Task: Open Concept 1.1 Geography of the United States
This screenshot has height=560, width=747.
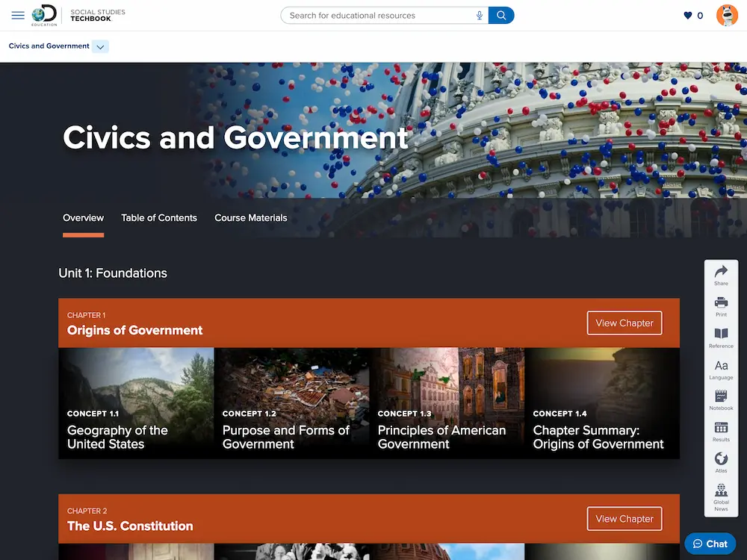Action: tap(136, 403)
